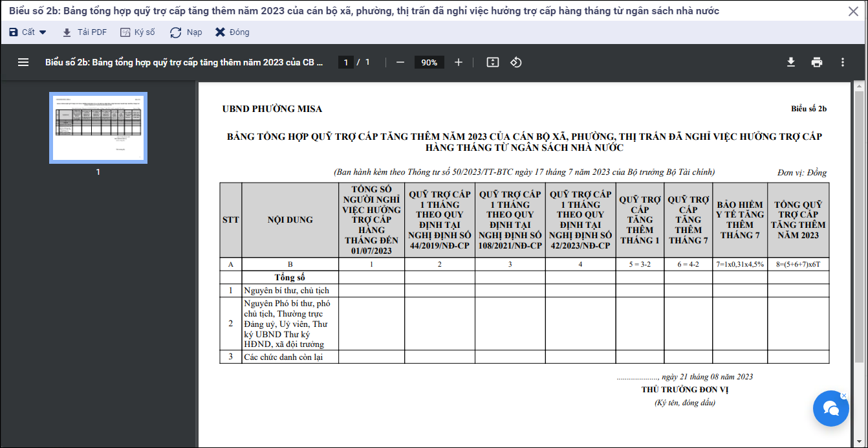Click the PDF page number input field
Viewport: 868px width, 448px height.
346,62
